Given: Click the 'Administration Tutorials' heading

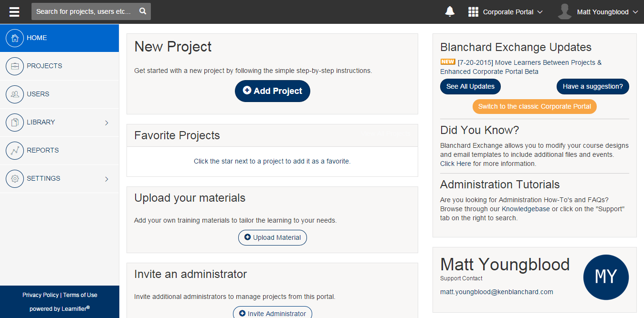Looking at the screenshot, I should tap(500, 185).
